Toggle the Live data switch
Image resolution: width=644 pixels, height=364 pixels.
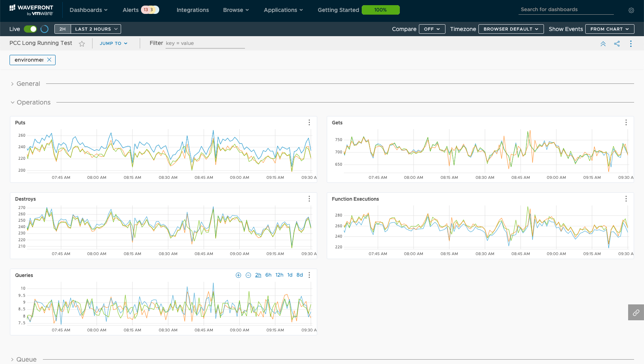click(x=30, y=29)
